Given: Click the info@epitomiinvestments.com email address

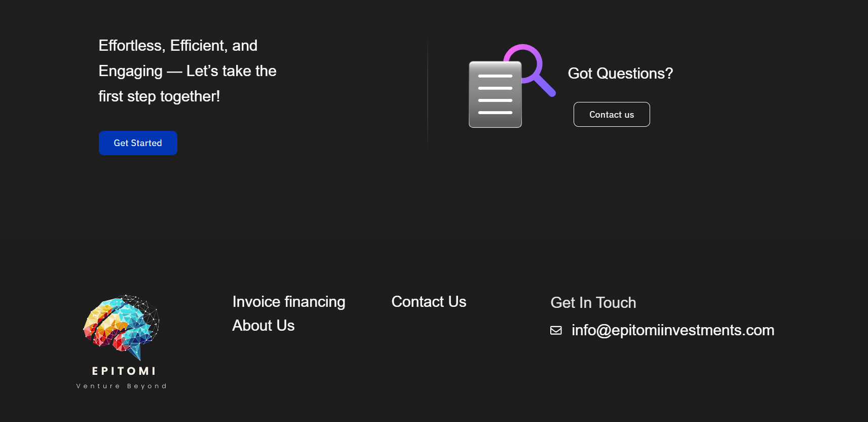Looking at the screenshot, I should coord(673,330).
